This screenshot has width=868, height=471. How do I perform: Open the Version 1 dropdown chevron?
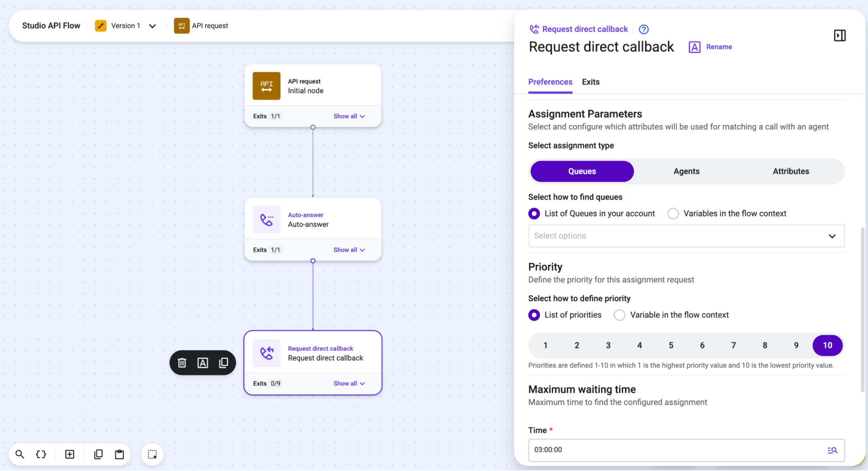coord(152,26)
